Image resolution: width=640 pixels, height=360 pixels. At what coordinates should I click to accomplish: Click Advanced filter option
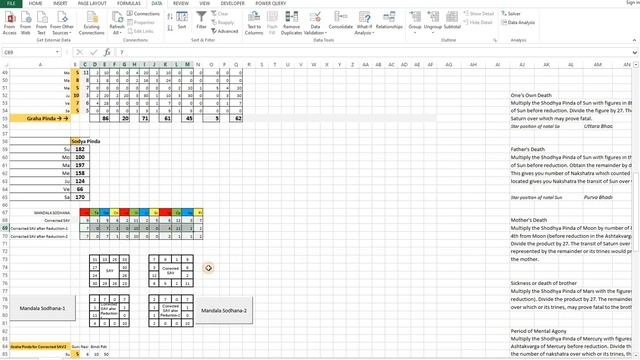point(224,31)
